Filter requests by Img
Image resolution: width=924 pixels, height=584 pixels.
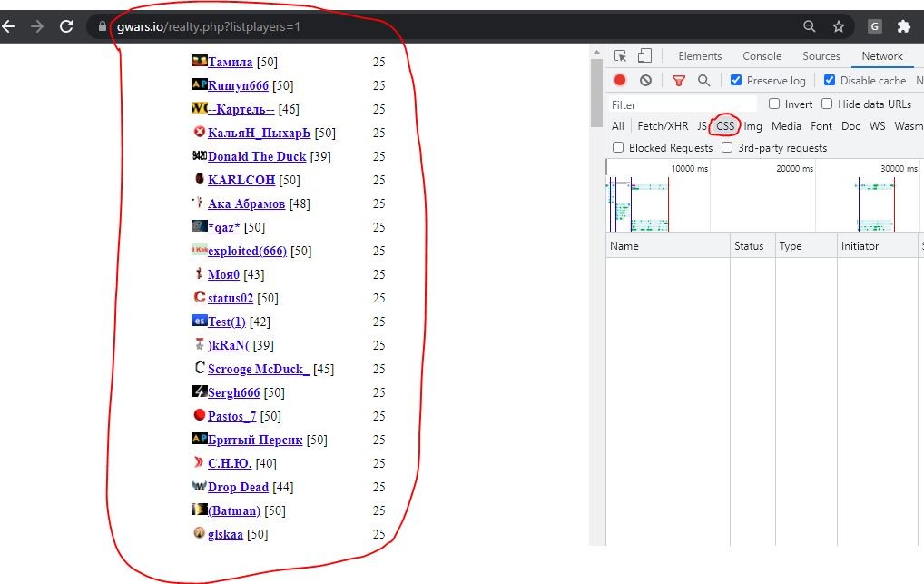752,126
